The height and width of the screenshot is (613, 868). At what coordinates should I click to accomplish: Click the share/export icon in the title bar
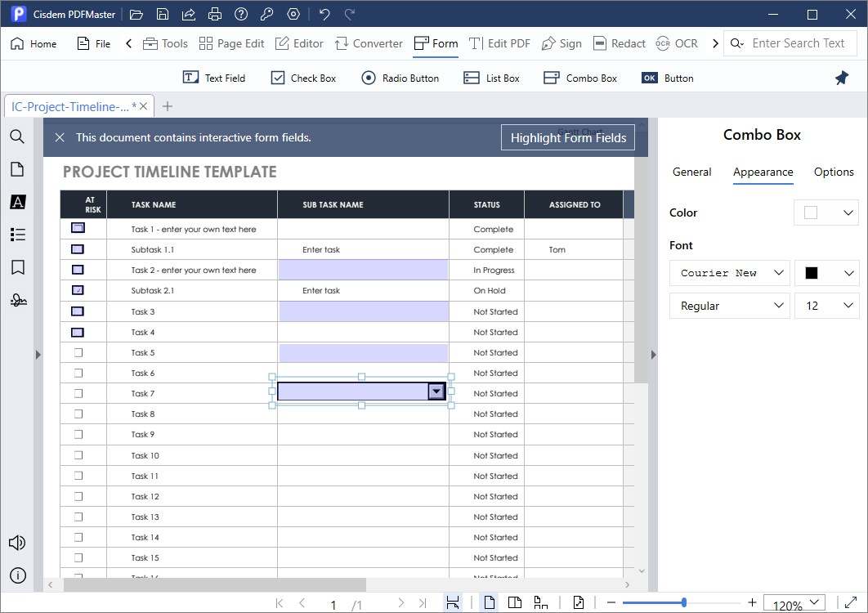pyautogui.click(x=188, y=15)
